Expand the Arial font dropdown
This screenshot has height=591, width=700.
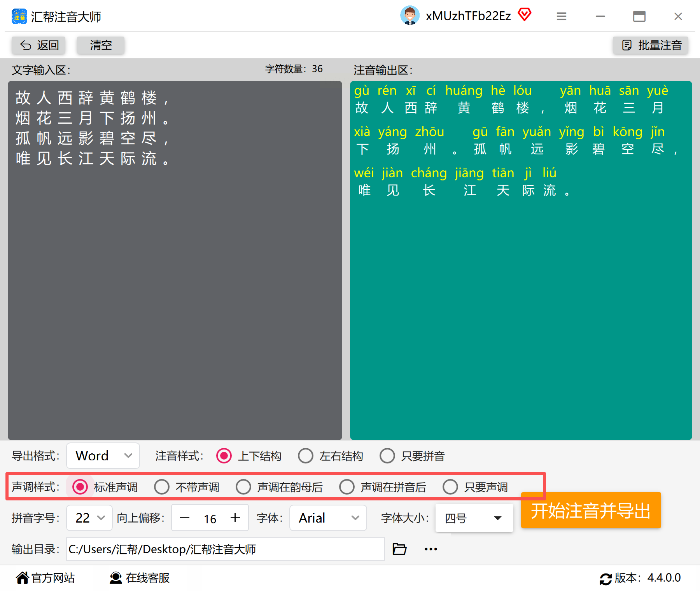click(328, 518)
